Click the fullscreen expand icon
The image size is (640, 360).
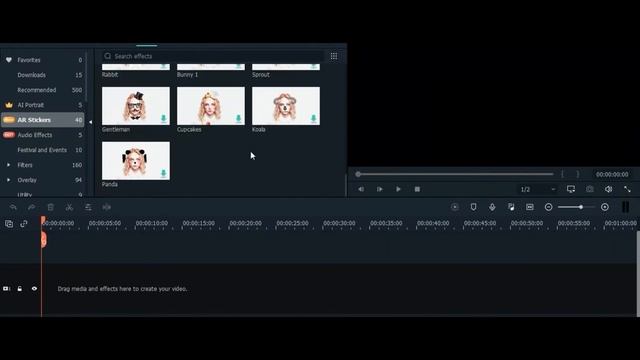coord(627,189)
